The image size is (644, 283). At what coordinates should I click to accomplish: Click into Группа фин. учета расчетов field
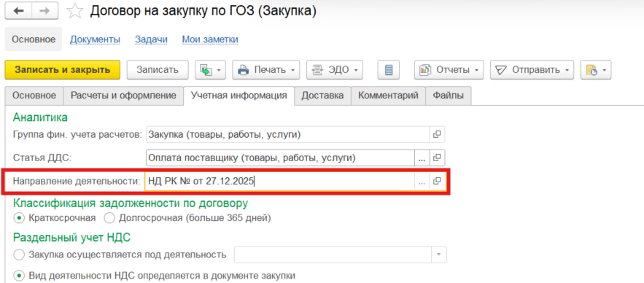click(288, 134)
